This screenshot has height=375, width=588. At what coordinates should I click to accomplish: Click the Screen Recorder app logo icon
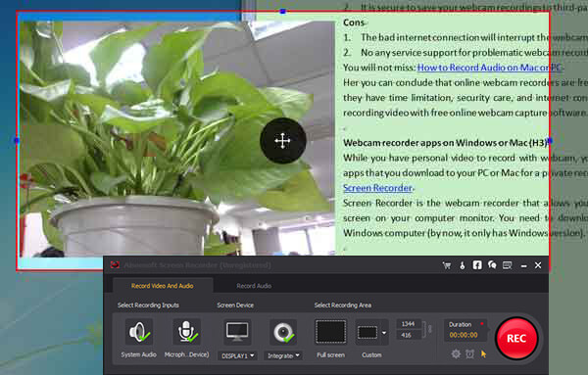pyautogui.click(x=115, y=265)
